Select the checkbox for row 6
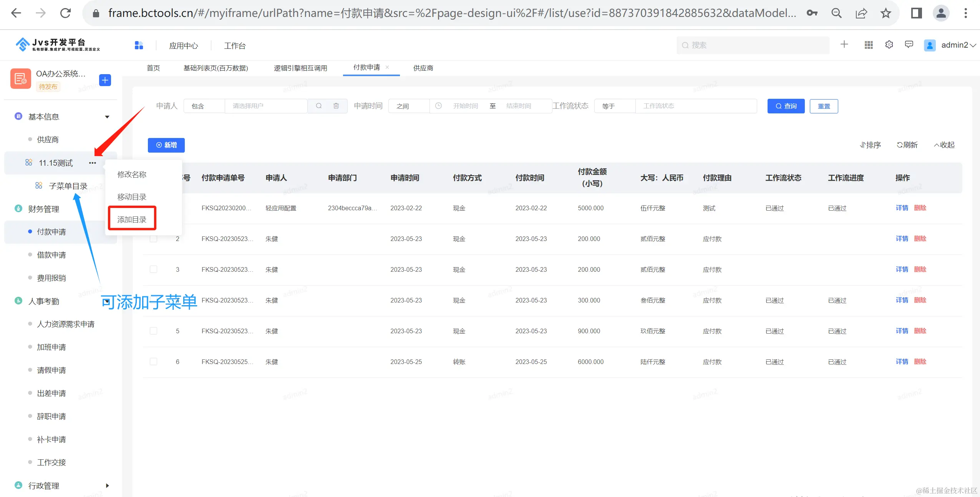 click(153, 362)
